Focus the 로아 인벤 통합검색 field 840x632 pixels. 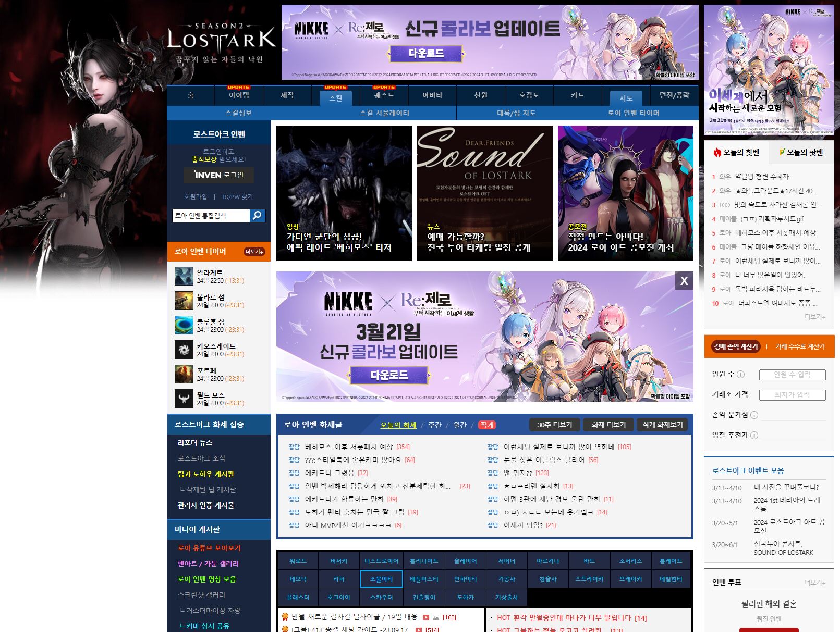[211, 216]
